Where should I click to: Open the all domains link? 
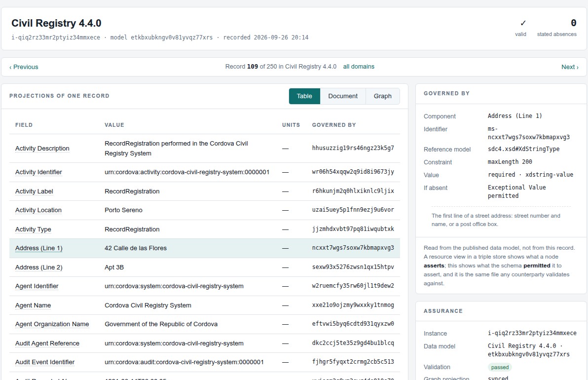pos(359,67)
